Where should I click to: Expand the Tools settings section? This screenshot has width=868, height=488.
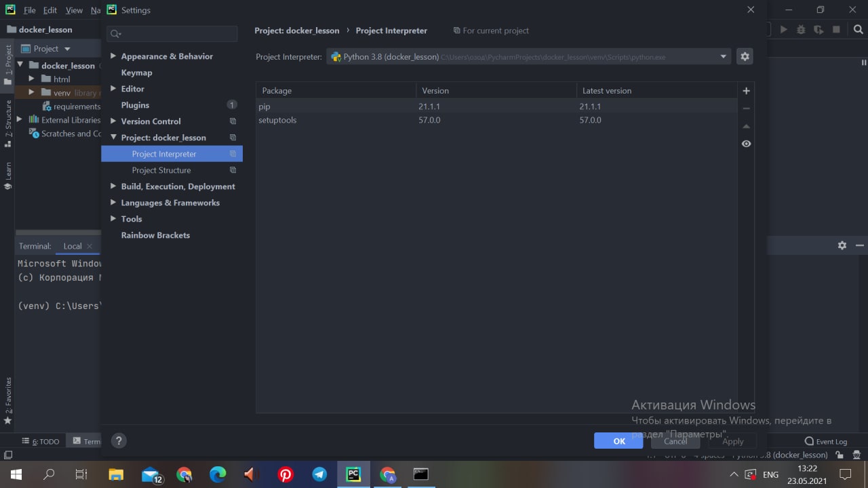tap(113, 219)
